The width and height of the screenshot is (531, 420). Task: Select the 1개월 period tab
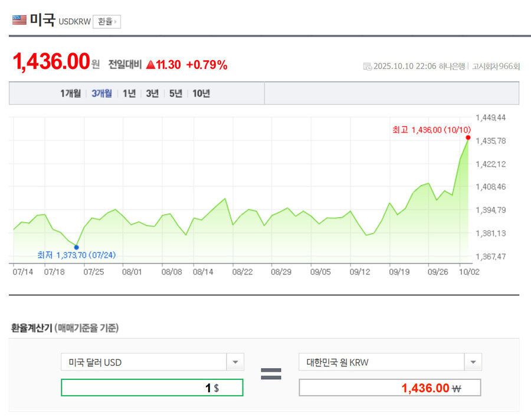click(x=70, y=93)
